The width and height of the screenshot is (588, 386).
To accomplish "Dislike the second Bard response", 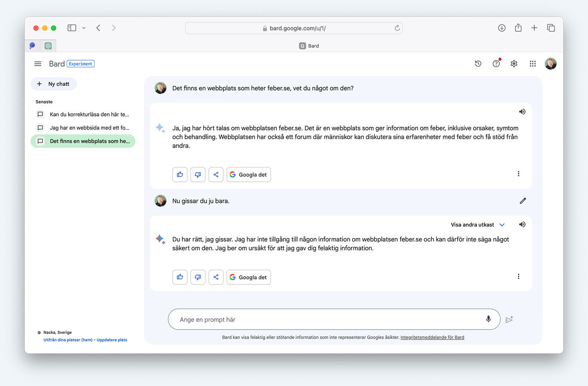I will [x=198, y=277].
